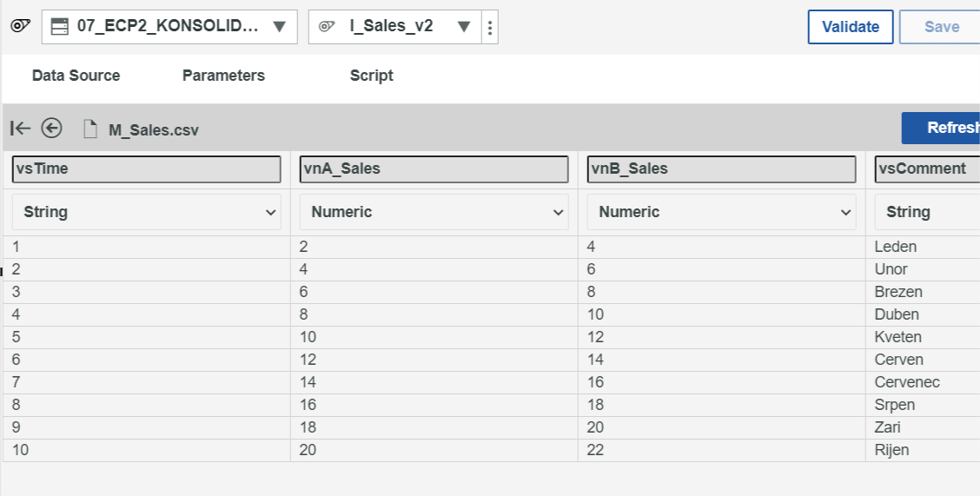The width and height of the screenshot is (980, 496).
Task: Select the comment cell 'Leden'
Action: pos(923,247)
